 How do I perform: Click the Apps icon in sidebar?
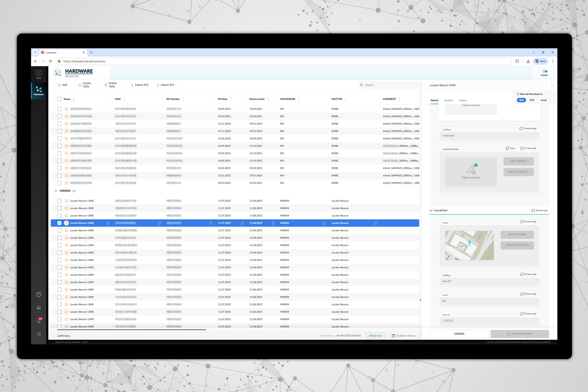point(39,74)
